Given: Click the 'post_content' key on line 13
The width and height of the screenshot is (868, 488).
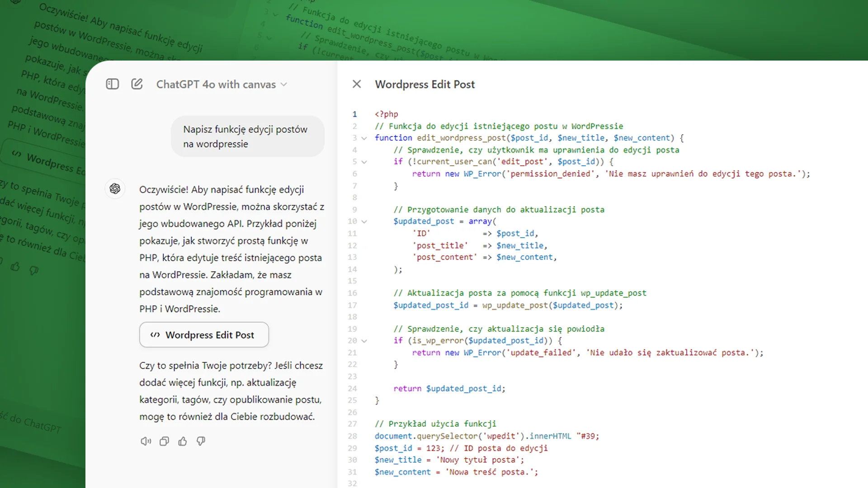Looking at the screenshot, I should tap(445, 257).
